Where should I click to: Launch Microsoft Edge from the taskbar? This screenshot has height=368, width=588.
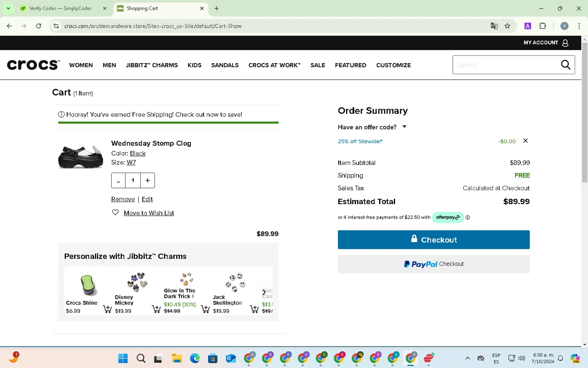(x=195, y=358)
